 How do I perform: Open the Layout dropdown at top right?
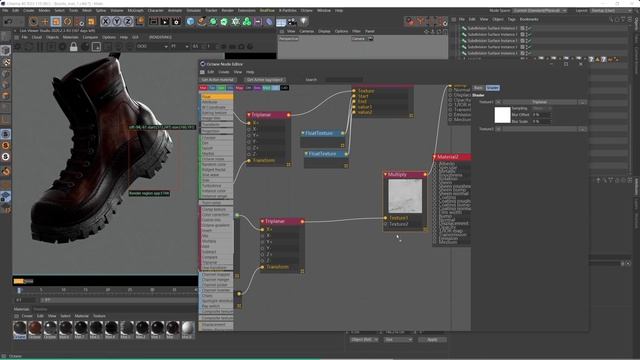pyautogui.click(x=612, y=11)
